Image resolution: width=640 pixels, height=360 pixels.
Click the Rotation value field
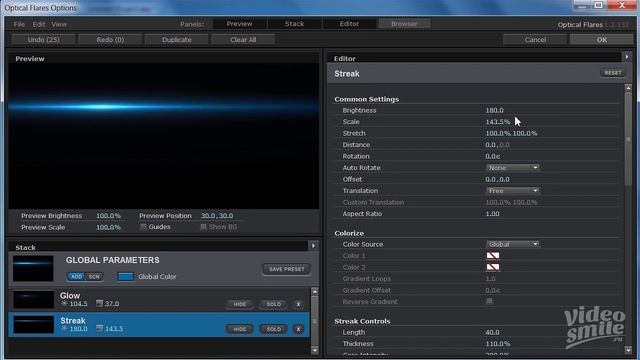pos(493,156)
